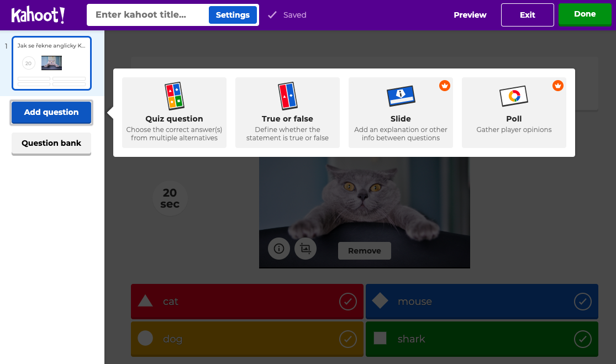Mark shark as the correct answer
The image size is (616, 364).
pos(583,339)
